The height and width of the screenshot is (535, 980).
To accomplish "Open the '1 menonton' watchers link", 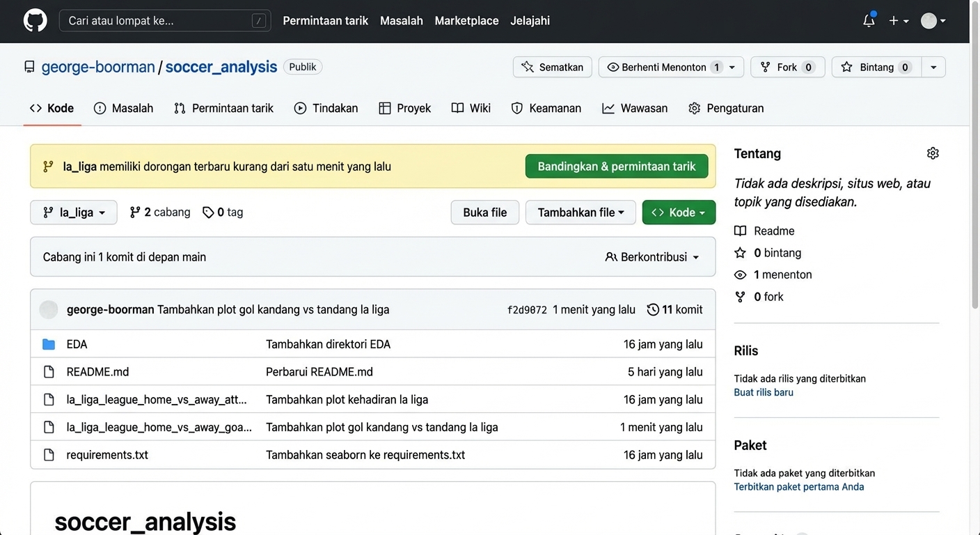I will tap(773, 274).
